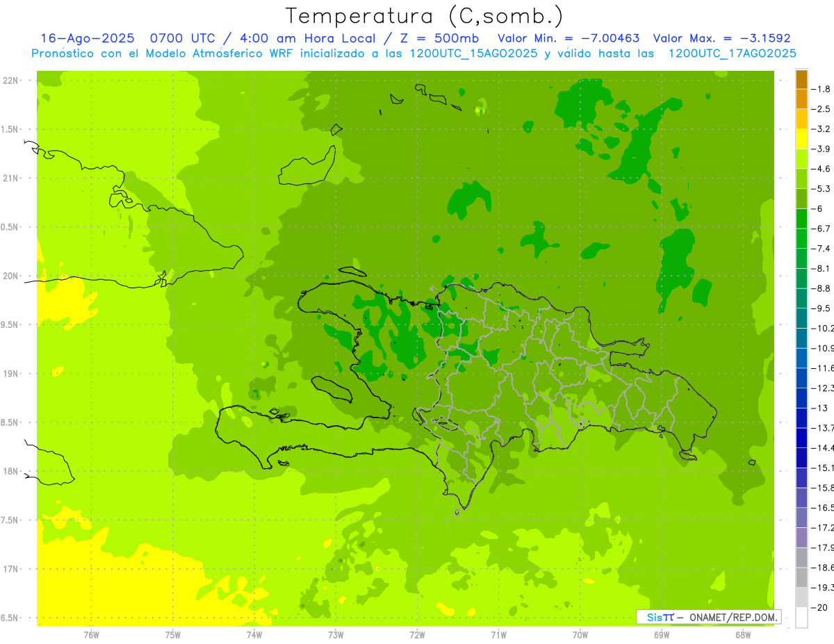Click the "69W" longitude label
834x644 pixels.
(x=662, y=634)
